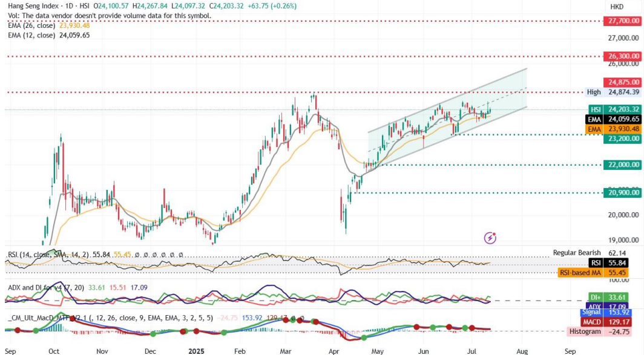This screenshot has width=644, height=355.
Task: Click the orange EMA 23,930.48 axis tag
Action: pos(614,129)
